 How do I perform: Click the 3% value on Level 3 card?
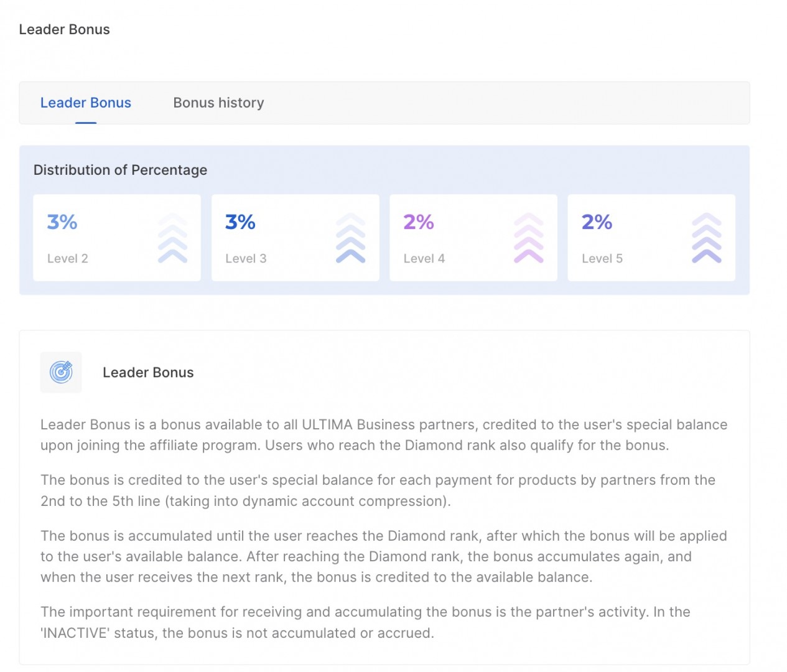click(x=240, y=222)
